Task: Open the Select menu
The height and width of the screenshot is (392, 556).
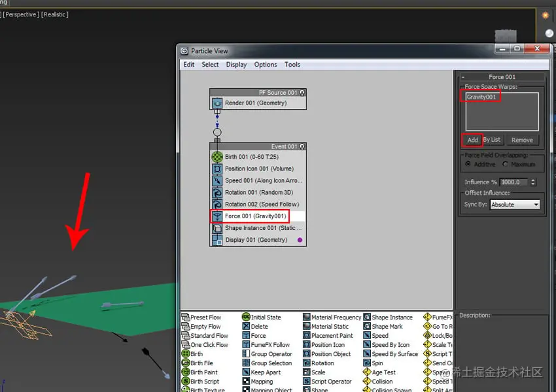Action: point(210,65)
